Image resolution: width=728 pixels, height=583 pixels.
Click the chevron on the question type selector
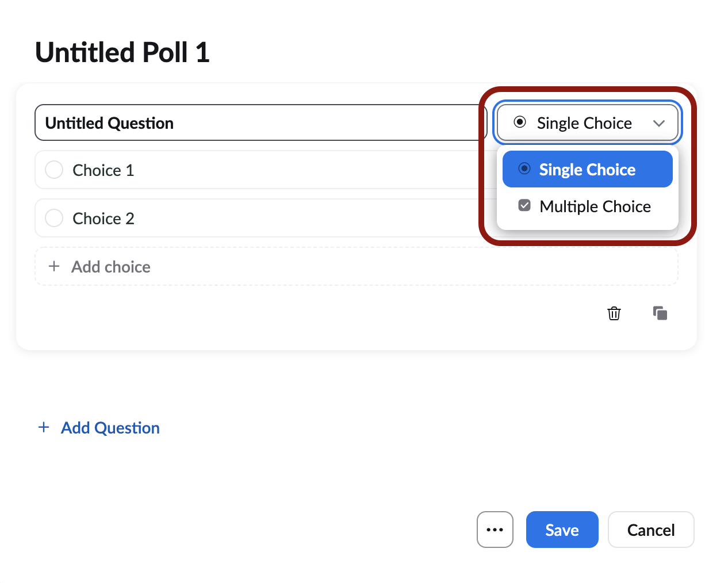(x=660, y=122)
